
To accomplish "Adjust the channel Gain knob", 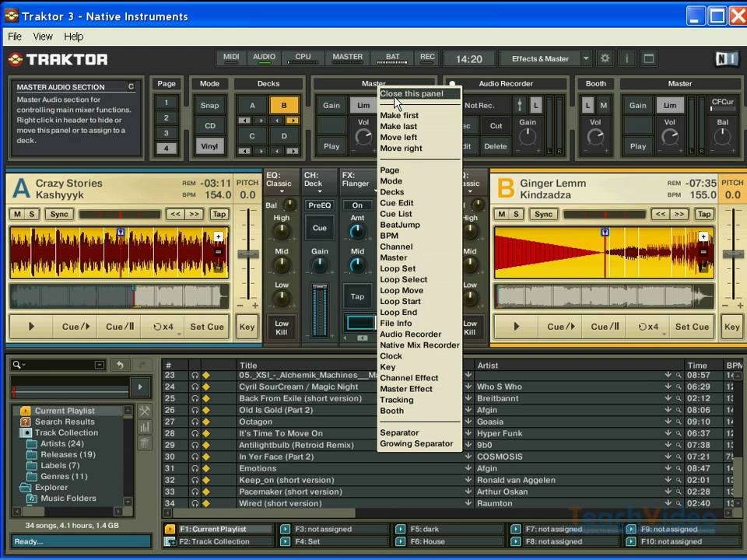I will (320, 265).
